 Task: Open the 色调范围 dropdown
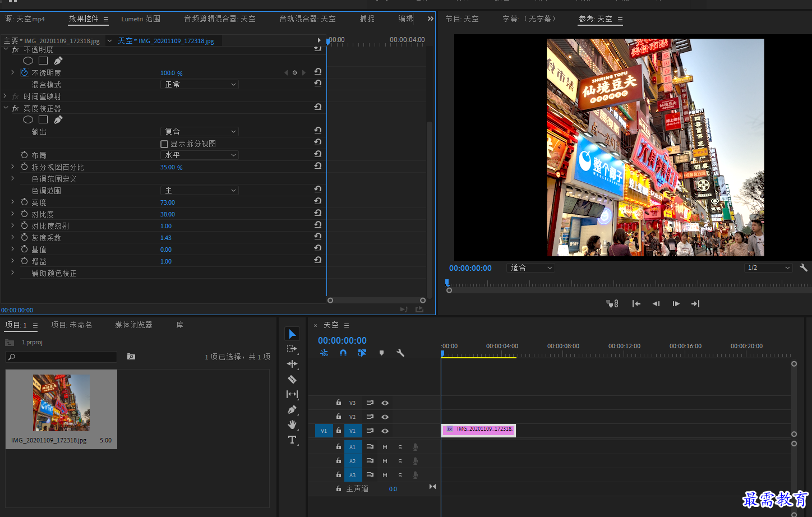pyautogui.click(x=200, y=191)
